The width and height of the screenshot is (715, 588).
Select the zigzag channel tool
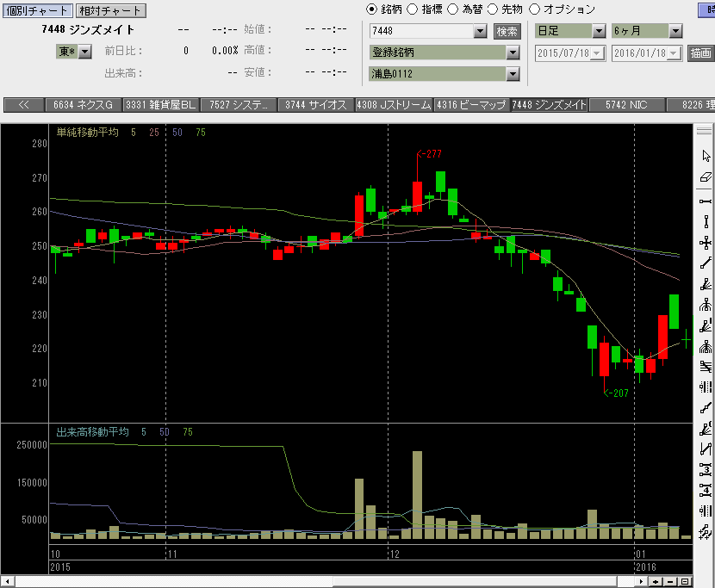[706, 449]
